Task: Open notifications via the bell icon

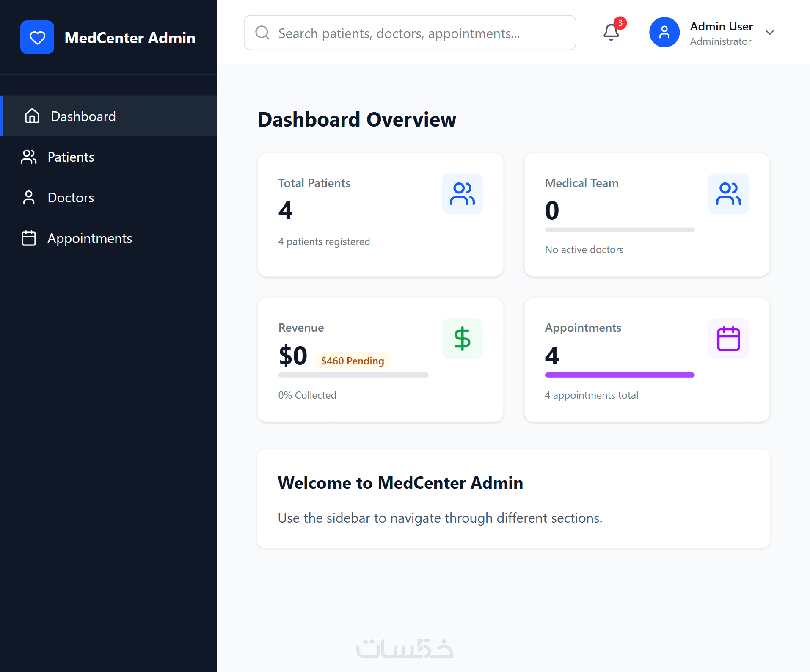Action: click(611, 32)
